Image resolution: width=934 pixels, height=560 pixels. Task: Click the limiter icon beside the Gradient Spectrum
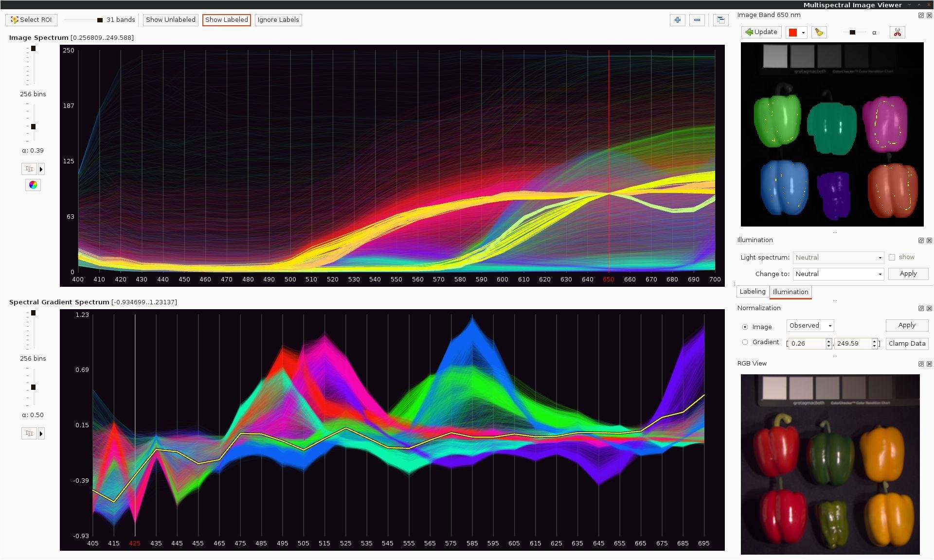(x=29, y=434)
